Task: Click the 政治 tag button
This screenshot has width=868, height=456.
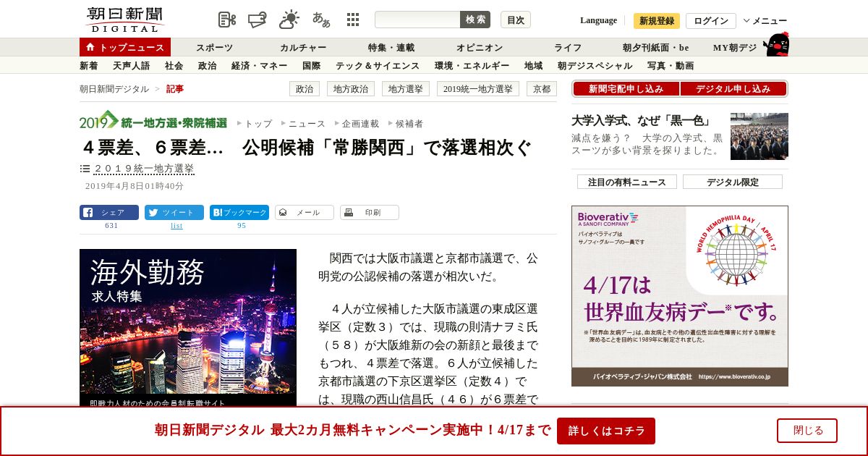Action: (x=305, y=89)
